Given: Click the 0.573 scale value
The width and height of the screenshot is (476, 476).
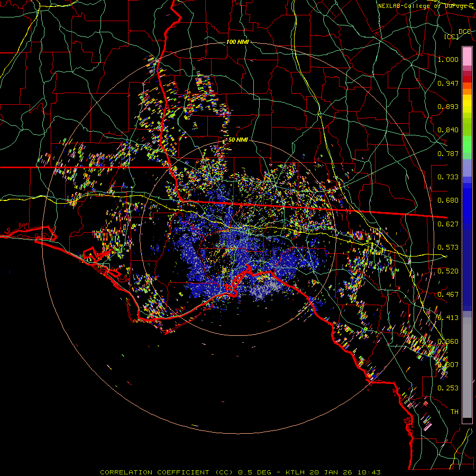Looking at the screenshot, I should point(448,247).
